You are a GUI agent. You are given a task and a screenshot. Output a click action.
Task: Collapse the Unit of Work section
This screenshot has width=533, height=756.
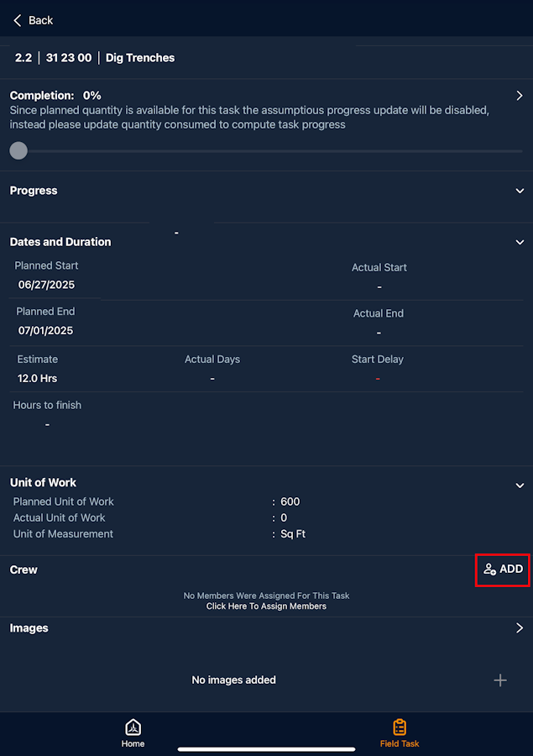[x=520, y=485]
